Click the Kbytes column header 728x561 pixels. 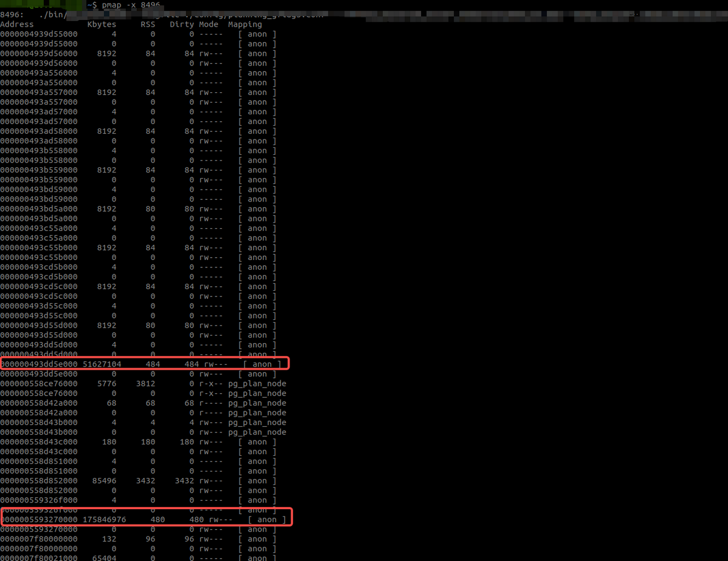pos(102,24)
